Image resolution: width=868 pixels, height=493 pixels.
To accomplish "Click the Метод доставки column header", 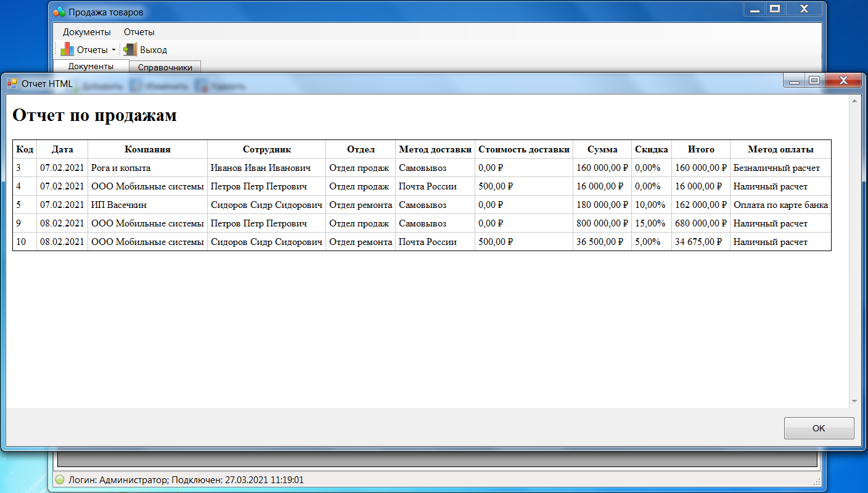I will [435, 149].
